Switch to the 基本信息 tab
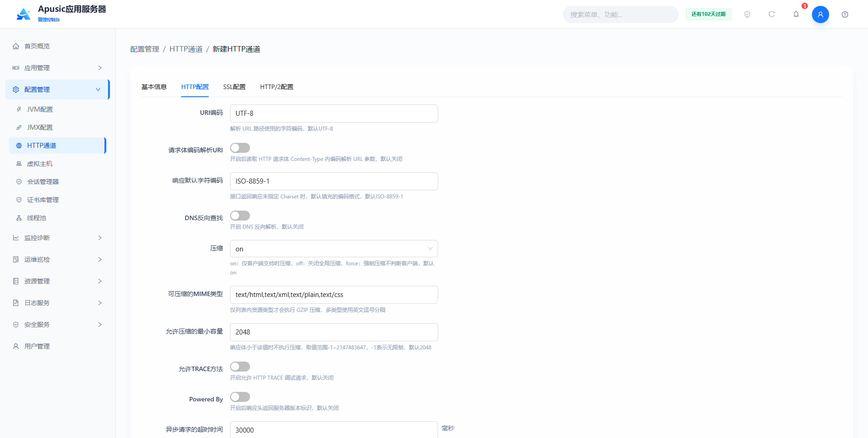The height and width of the screenshot is (438, 868). coord(154,87)
